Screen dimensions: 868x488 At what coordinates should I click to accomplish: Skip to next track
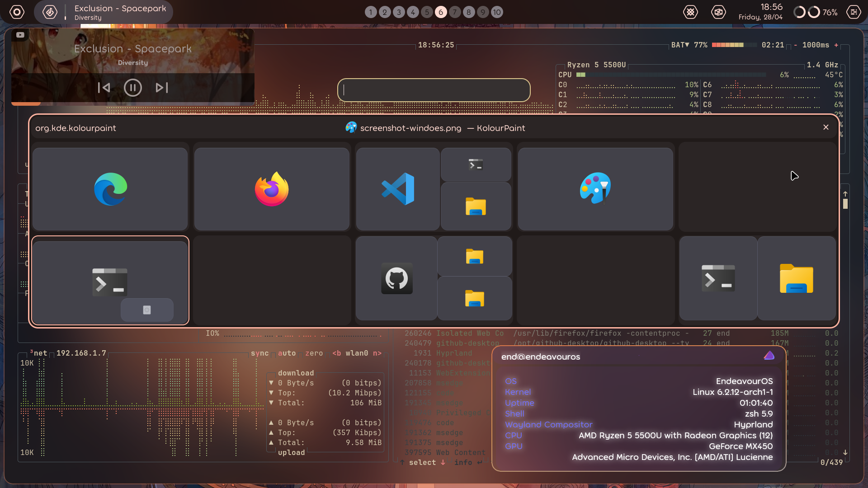161,88
